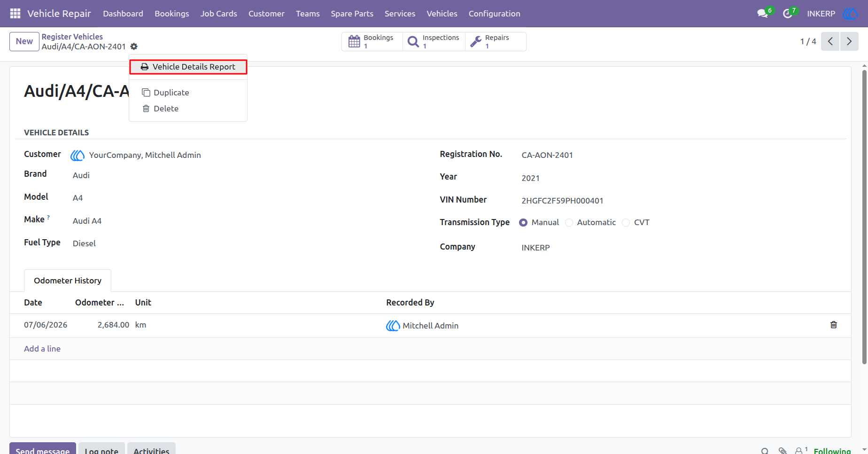Click the New button
The height and width of the screenshot is (454, 868).
point(24,41)
